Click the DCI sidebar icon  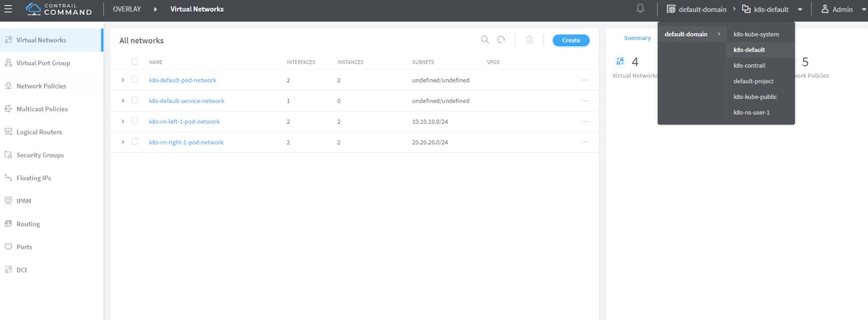point(8,270)
